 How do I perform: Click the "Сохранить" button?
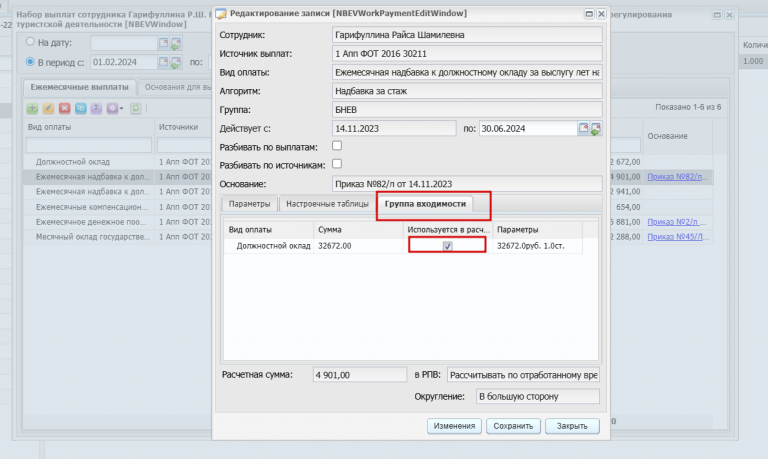click(513, 426)
